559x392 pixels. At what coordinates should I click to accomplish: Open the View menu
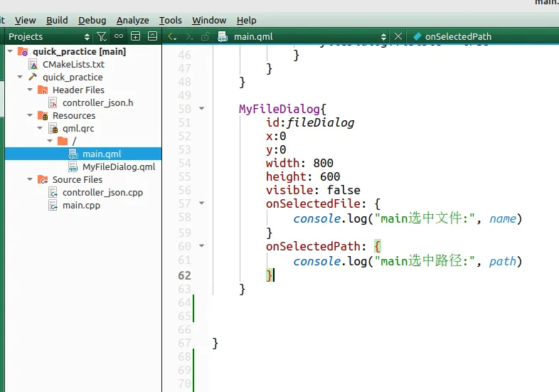[26, 21]
